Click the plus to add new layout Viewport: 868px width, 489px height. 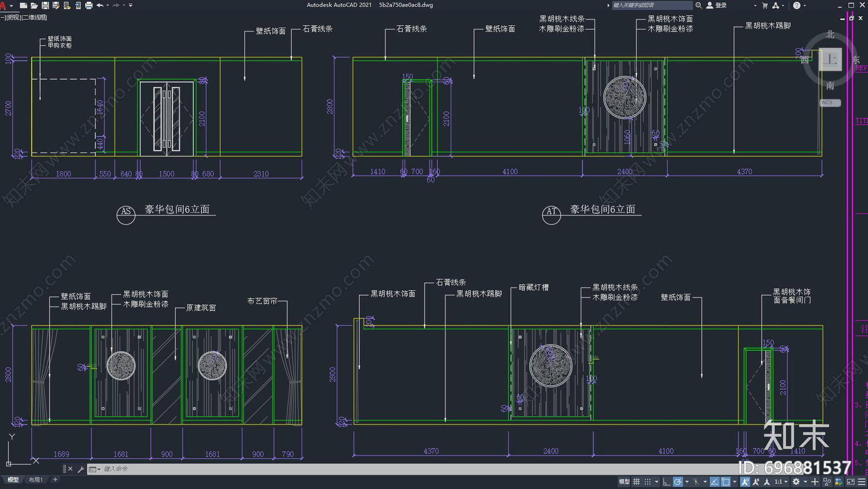pyautogui.click(x=55, y=480)
